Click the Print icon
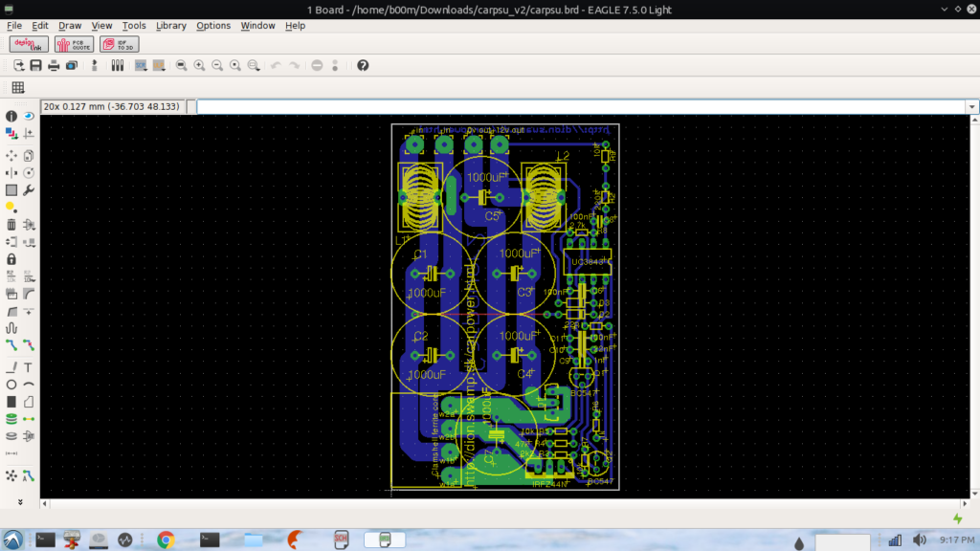This screenshot has height=551, width=980. tap(54, 66)
